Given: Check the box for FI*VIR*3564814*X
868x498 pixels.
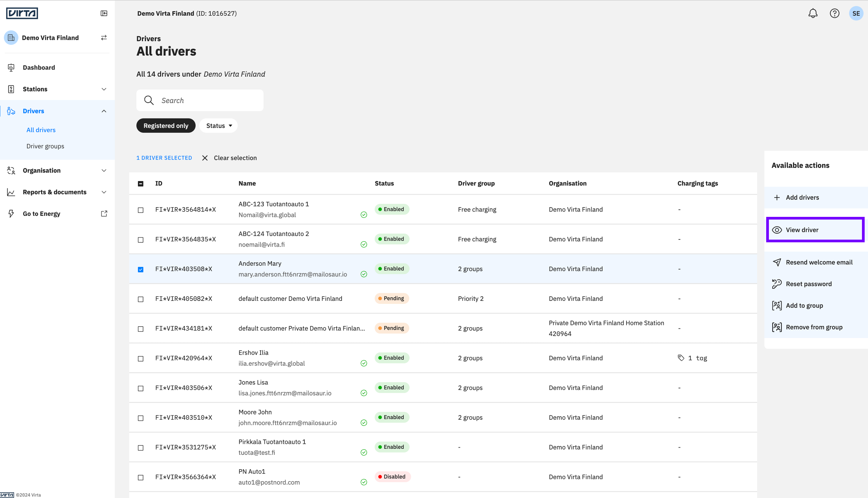Looking at the screenshot, I should click(x=141, y=210).
